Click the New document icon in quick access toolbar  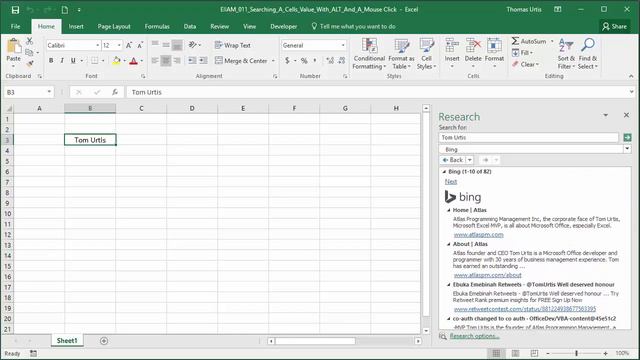pos(64,9)
